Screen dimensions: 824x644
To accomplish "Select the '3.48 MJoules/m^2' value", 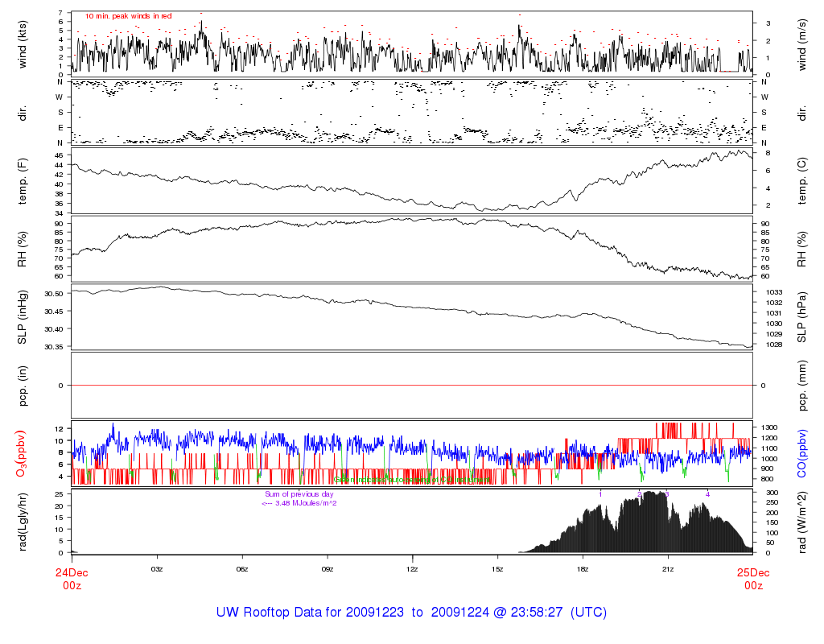I will point(306,503).
